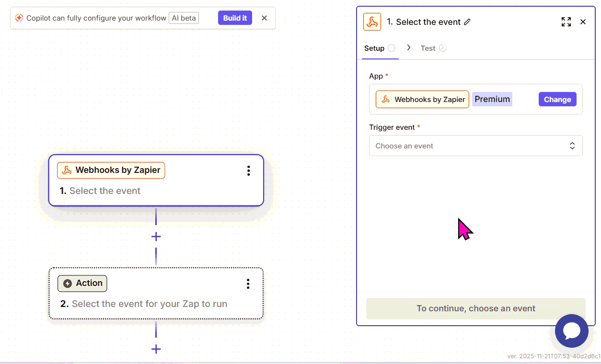Open the chat support bubble
601x364 pixels.
572,331
